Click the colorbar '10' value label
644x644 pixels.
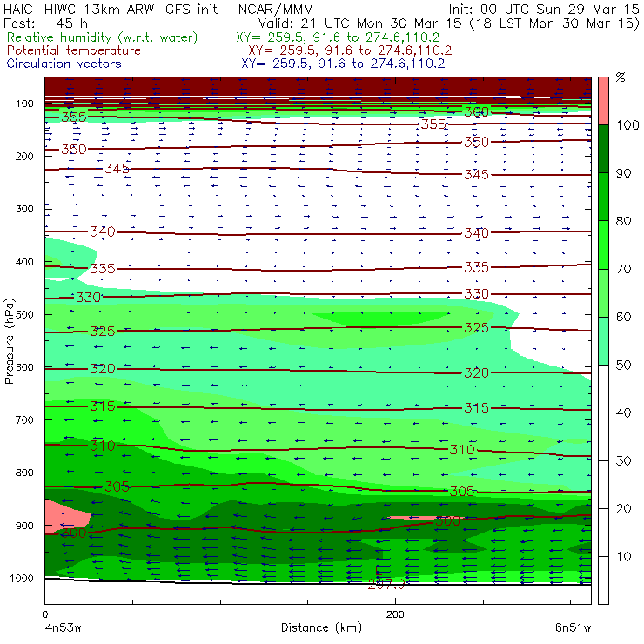pyautogui.click(x=623, y=557)
